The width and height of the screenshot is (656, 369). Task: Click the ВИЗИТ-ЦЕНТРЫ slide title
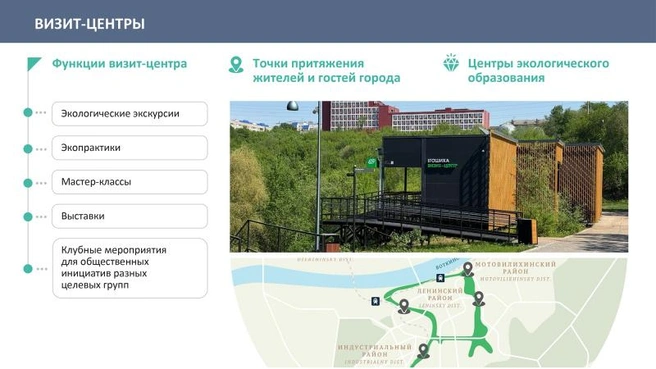90,23
